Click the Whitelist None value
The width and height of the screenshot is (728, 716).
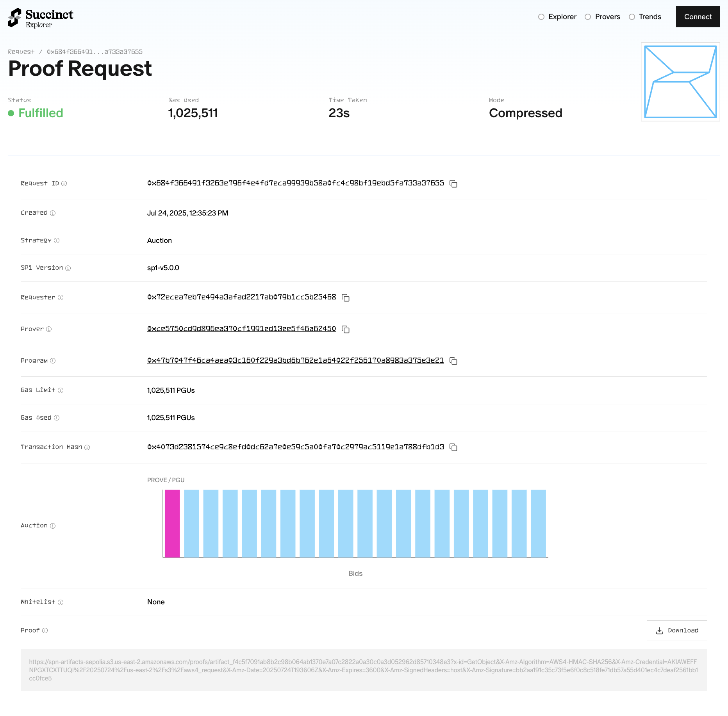(156, 602)
